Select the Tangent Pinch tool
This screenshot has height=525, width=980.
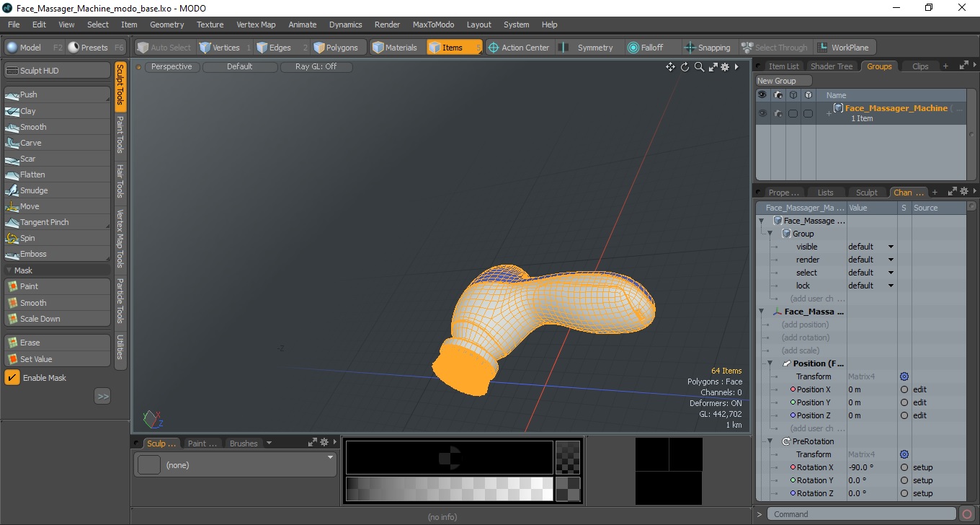coord(57,222)
